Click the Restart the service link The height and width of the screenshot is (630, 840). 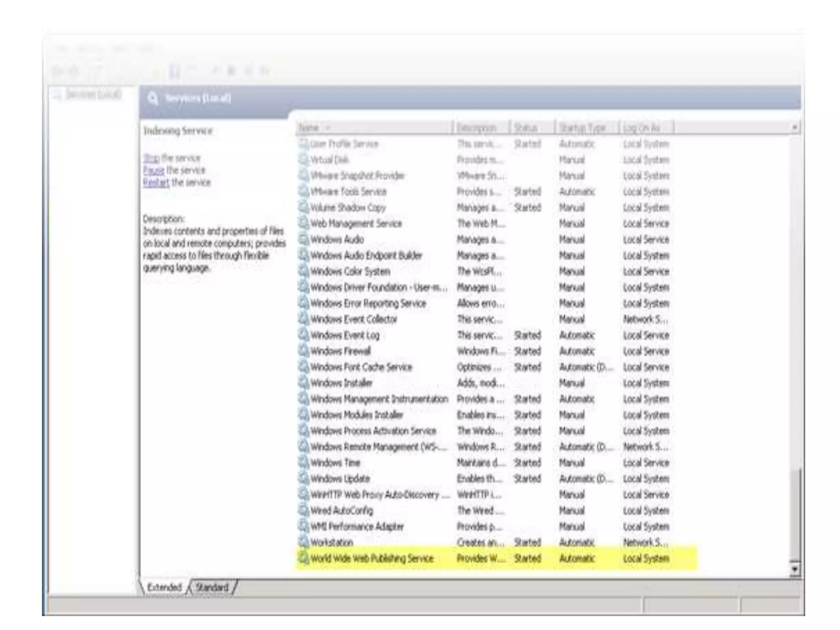click(156, 183)
